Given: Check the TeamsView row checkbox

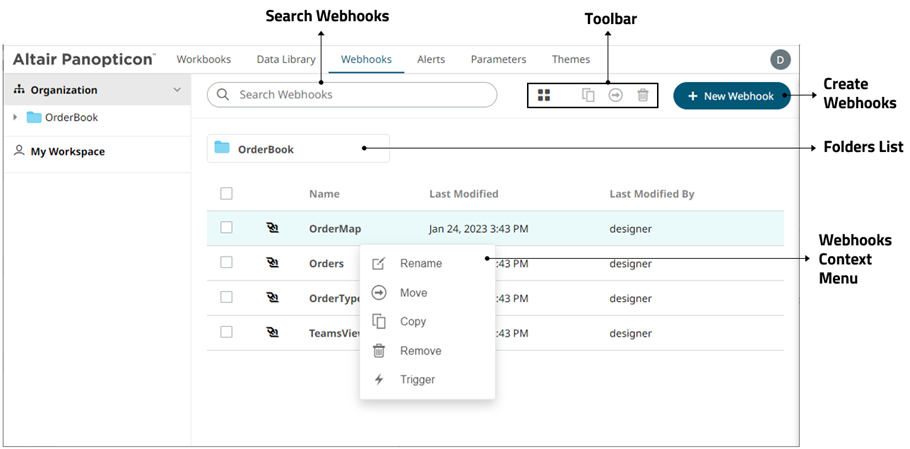Looking at the screenshot, I should pyautogui.click(x=227, y=332).
